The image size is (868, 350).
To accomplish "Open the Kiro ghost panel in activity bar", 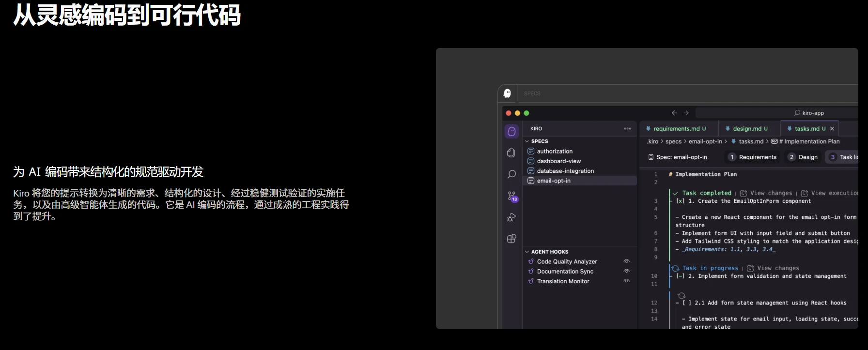I will 511,131.
